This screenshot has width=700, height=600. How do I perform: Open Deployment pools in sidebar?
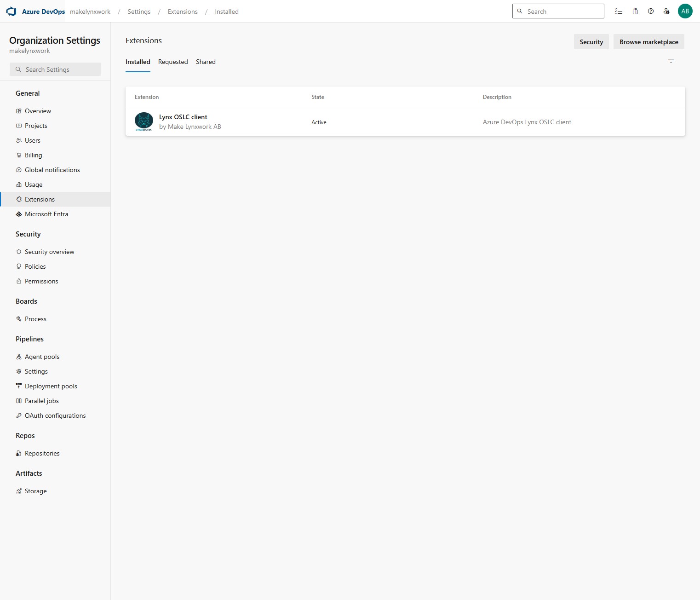coord(55,386)
